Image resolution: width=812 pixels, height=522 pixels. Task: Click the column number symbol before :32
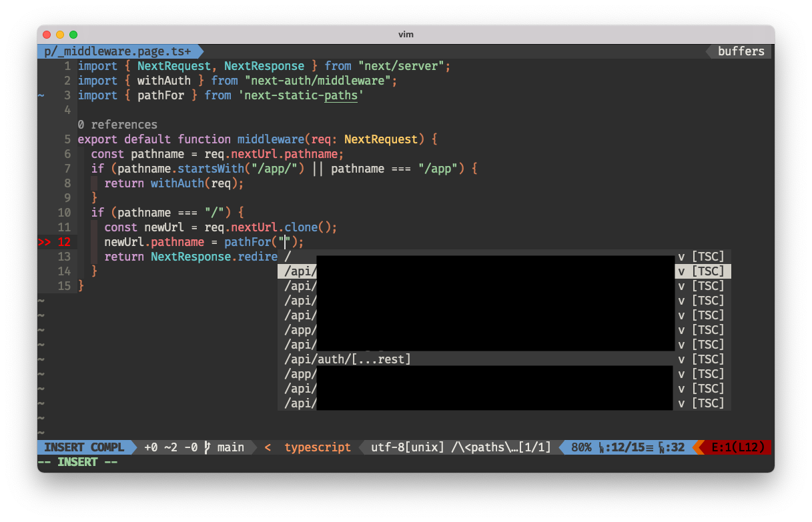point(661,447)
